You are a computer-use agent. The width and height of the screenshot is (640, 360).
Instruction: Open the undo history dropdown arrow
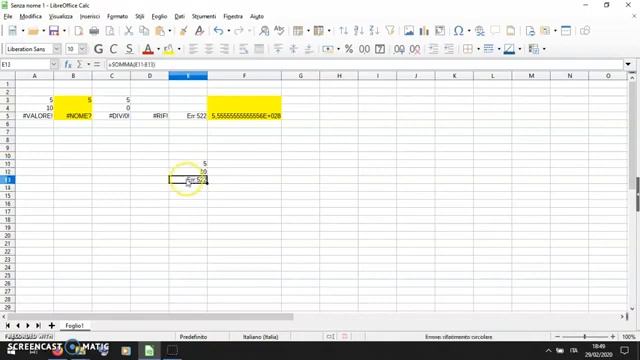pos(229,31)
